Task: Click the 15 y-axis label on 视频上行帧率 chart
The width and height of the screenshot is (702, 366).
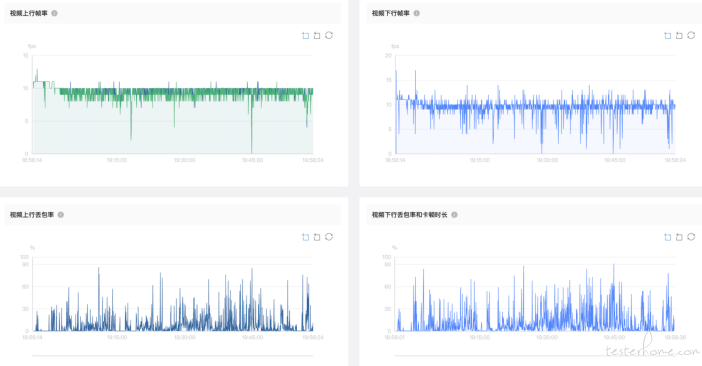Action: 26,56
